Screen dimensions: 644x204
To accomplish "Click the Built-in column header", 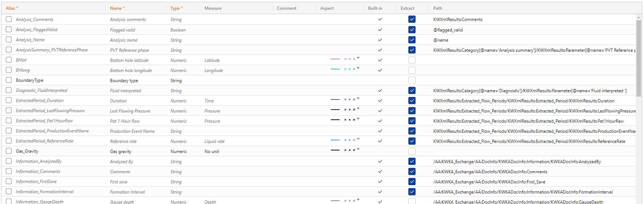I will point(375,8).
